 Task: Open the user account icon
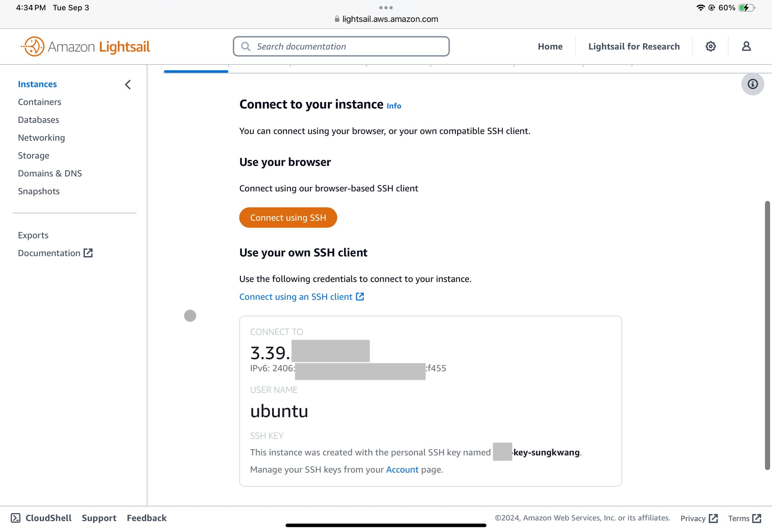pyautogui.click(x=746, y=46)
